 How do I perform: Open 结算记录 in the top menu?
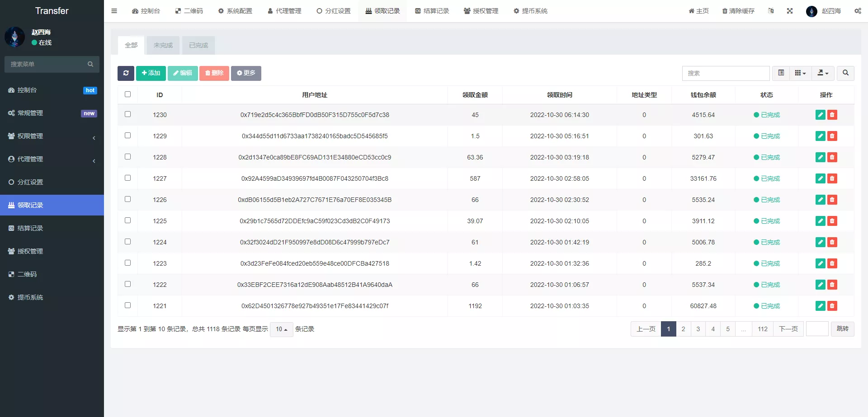[x=432, y=11]
